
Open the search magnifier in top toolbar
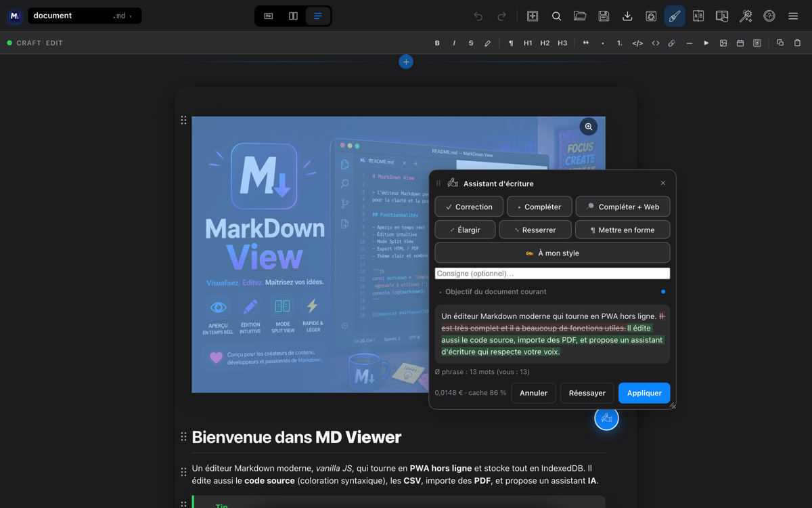pyautogui.click(x=556, y=16)
